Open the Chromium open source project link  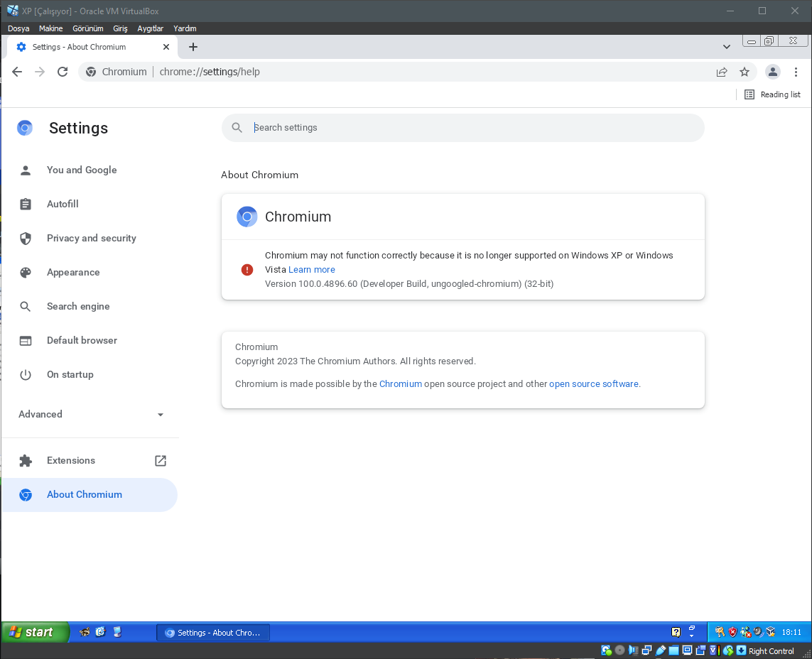tap(401, 384)
